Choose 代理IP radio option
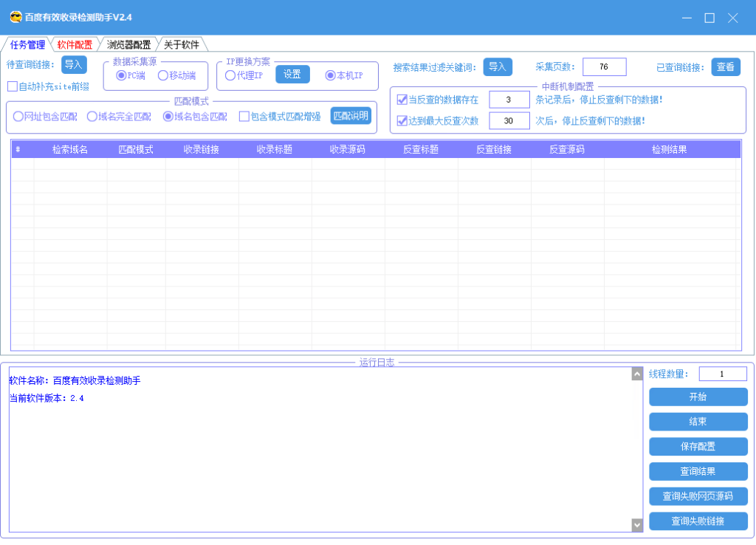This screenshot has height=545, width=756. click(x=230, y=75)
